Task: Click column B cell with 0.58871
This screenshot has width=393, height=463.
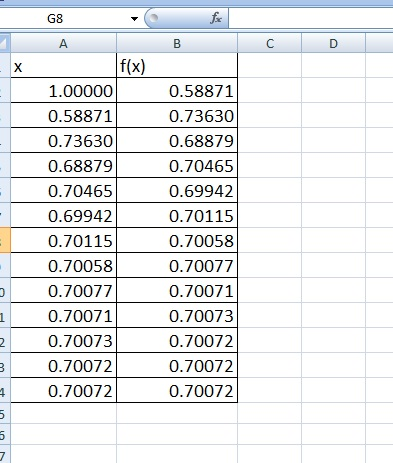Action: pyautogui.click(x=177, y=90)
